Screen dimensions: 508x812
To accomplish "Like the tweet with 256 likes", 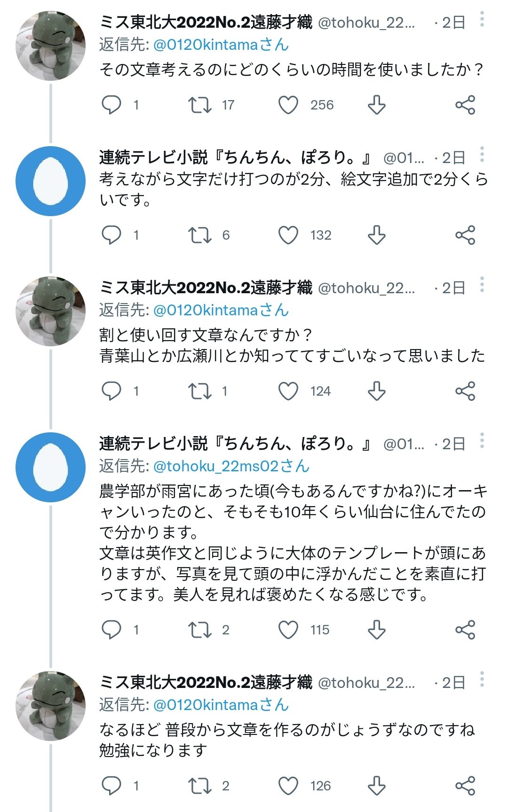I will click(x=288, y=105).
